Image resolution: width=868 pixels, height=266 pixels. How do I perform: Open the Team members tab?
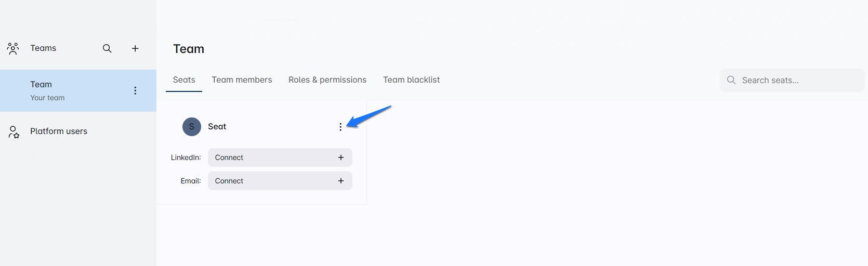click(242, 79)
